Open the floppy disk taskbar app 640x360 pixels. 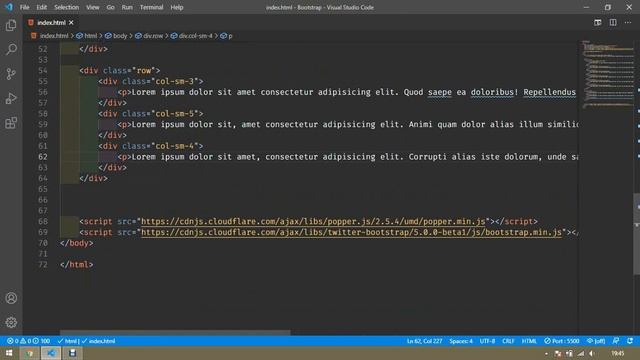[72, 353]
